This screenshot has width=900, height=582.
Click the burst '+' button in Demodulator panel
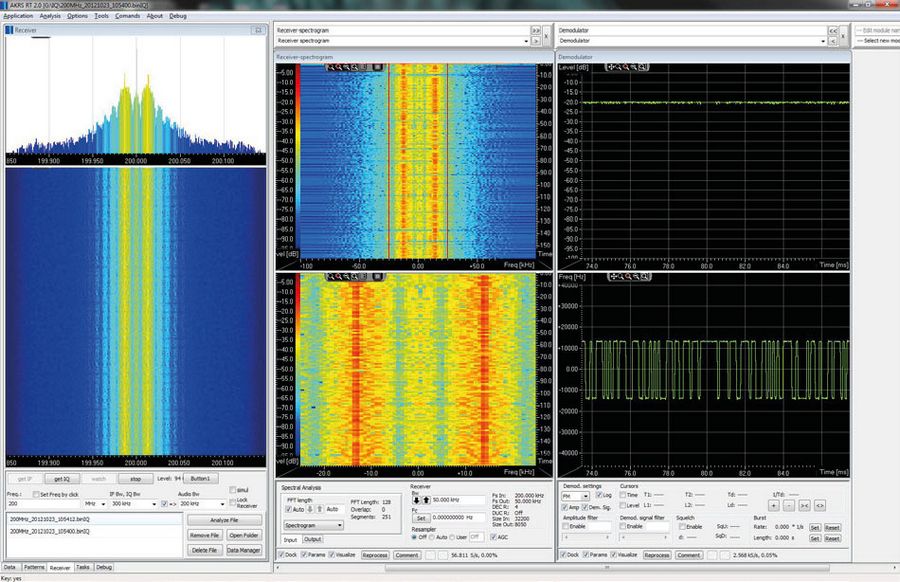pyautogui.click(x=775, y=505)
